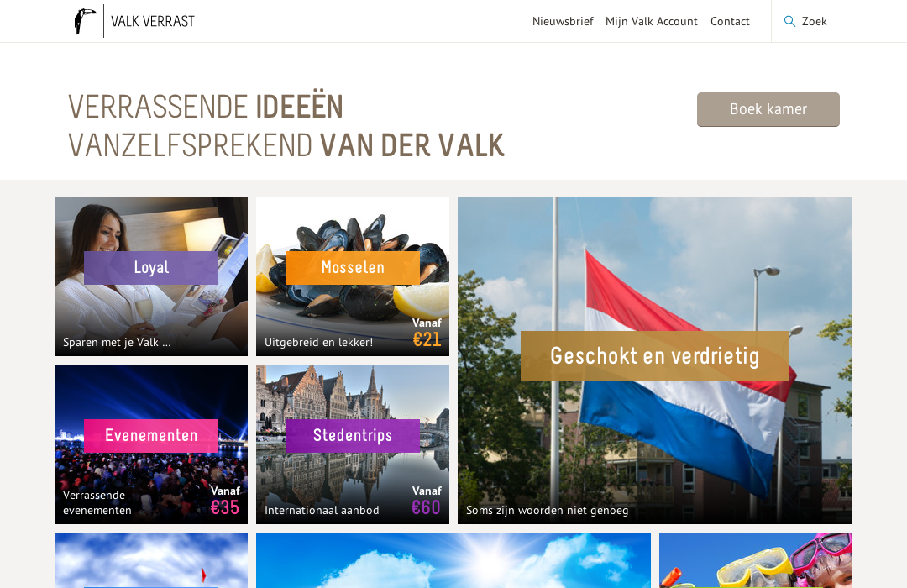907x588 pixels.
Task: Click the Vanaf €35 events price
Action: (x=225, y=501)
